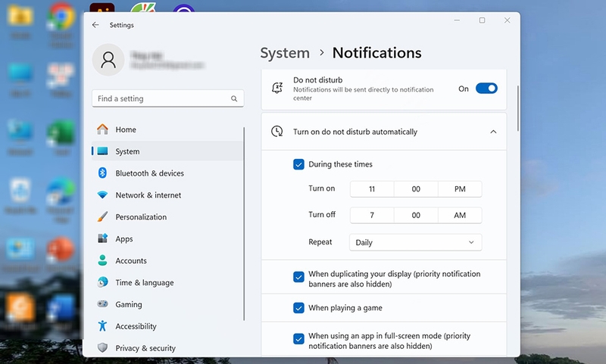The image size is (606, 364).
Task: Click the clock icon beside automatic rules
Action: click(x=277, y=132)
